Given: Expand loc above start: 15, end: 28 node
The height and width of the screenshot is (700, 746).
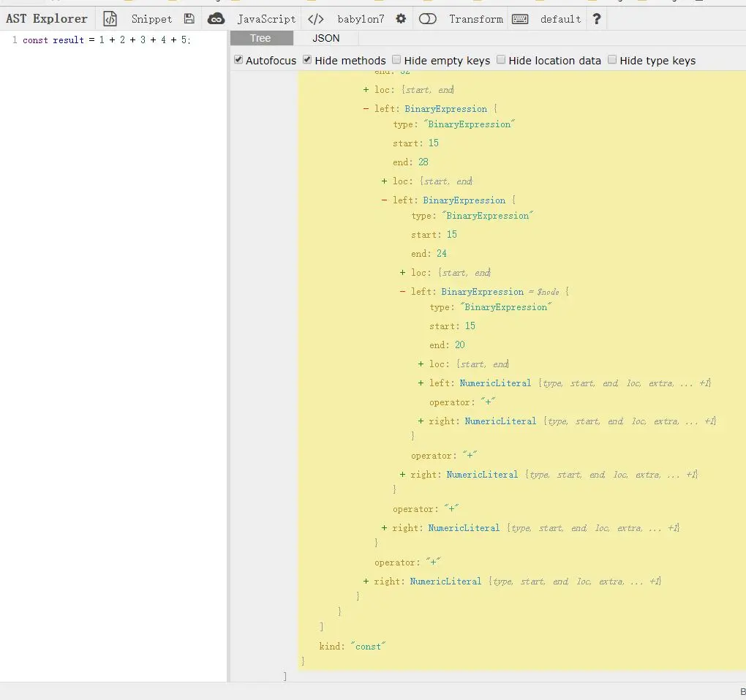Looking at the screenshot, I should 366,89.
